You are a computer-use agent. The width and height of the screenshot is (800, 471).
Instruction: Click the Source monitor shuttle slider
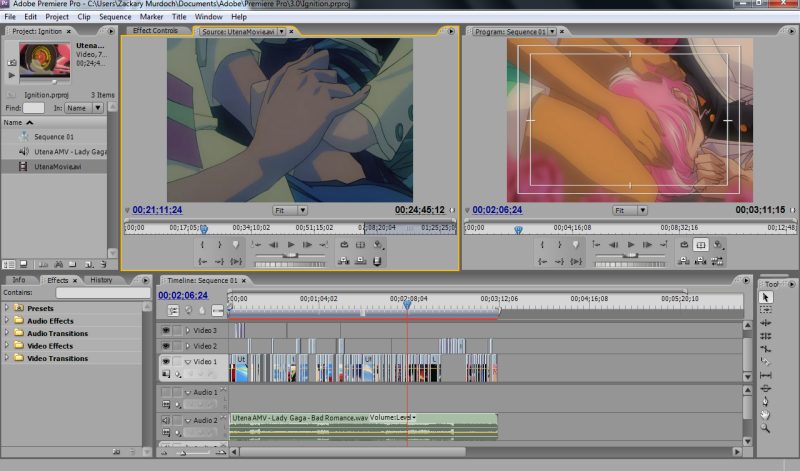[290, 255]
